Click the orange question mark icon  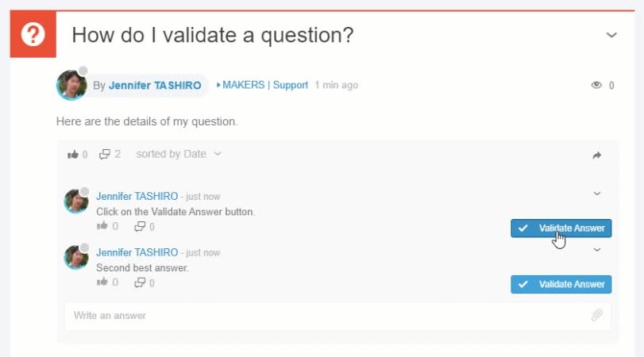coord(33,35)
